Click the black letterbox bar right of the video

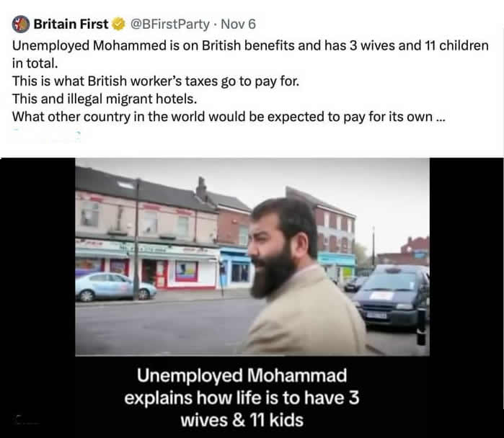pos(467,298)
